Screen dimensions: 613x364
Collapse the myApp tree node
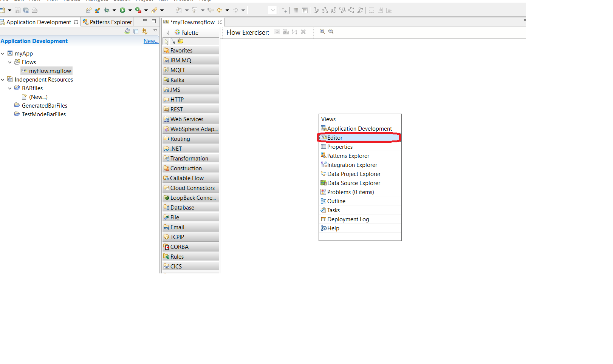3,54
